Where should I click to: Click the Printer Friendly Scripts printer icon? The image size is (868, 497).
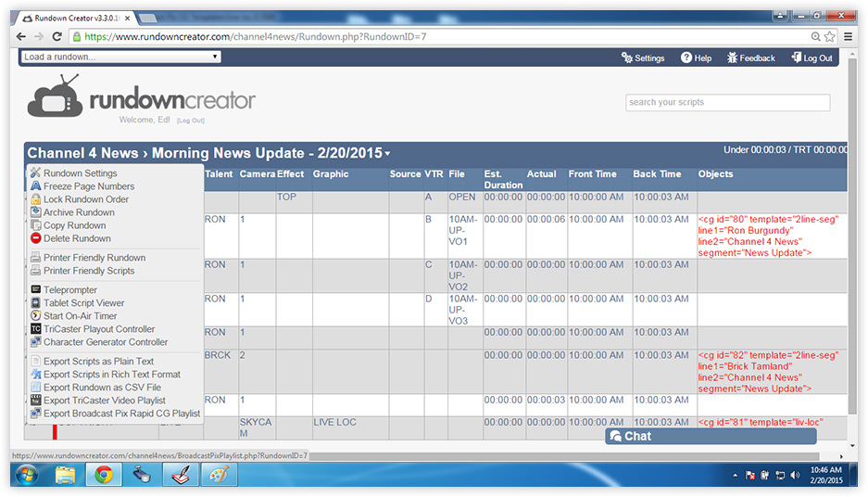point(35,271)
